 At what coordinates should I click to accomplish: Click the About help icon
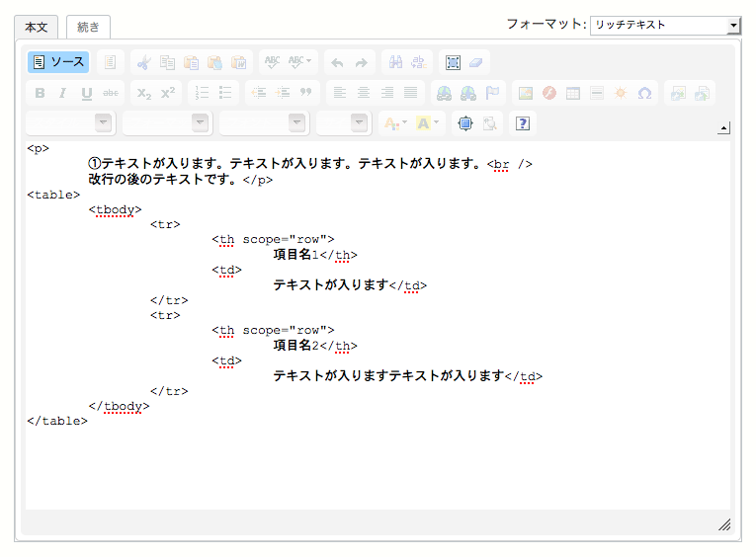pyautogui.click(x=523, y=123)
